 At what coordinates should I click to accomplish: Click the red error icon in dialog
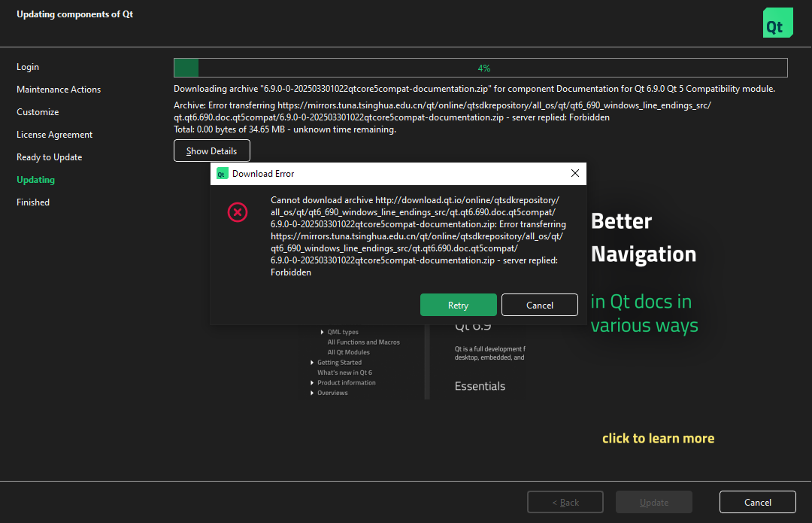[x=238, y=212]
